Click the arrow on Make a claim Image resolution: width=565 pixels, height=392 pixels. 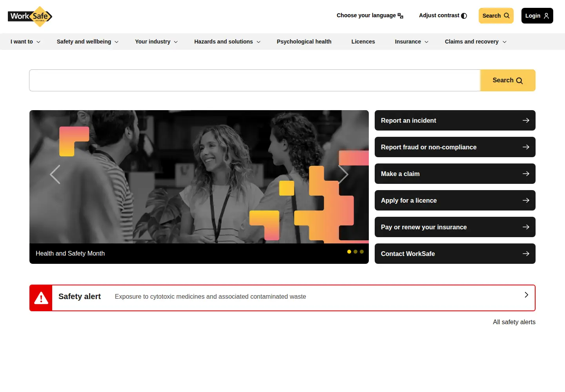pyautogui.click(x=526, y=174)
